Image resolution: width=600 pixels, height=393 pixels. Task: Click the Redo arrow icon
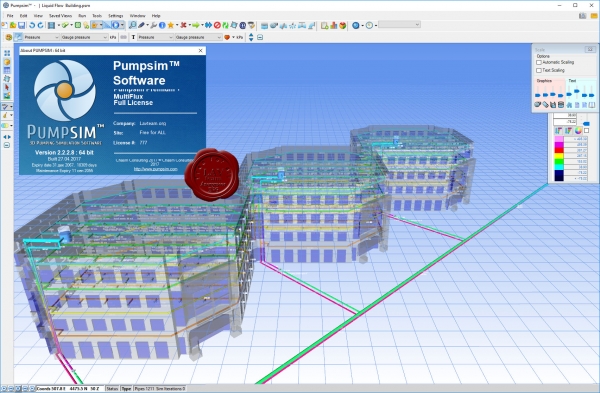pyautogui.click(x=40, y=25)
